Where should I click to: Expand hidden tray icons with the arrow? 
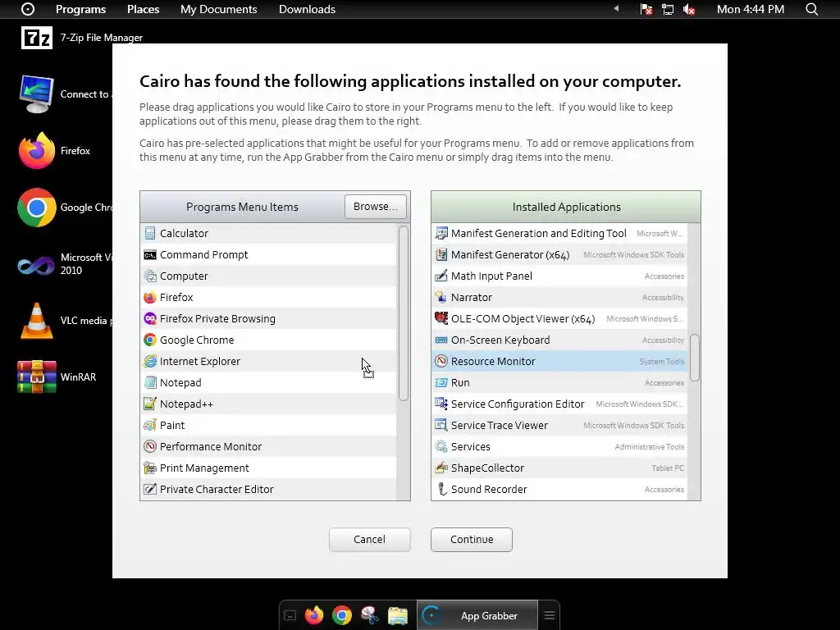coord(616,8)
